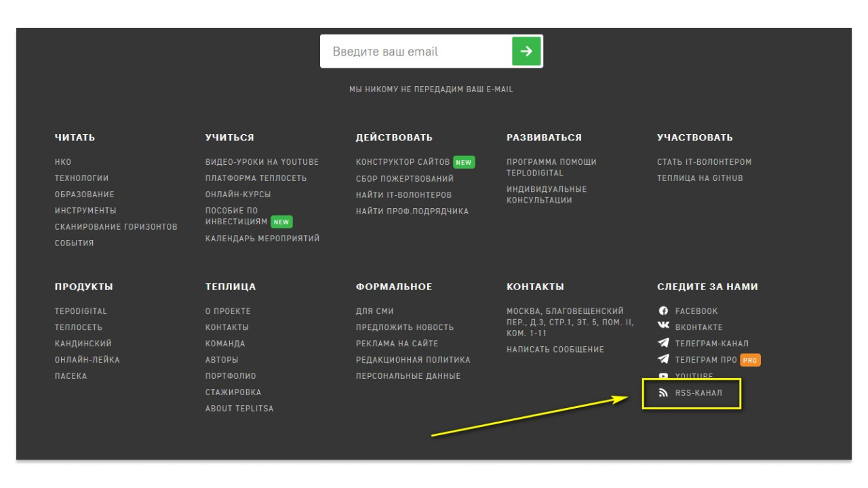This screenshot has height=488, width=868.
Task: Select Сканирование горизонтов in Читать section
Action: (x=116, y=227)
